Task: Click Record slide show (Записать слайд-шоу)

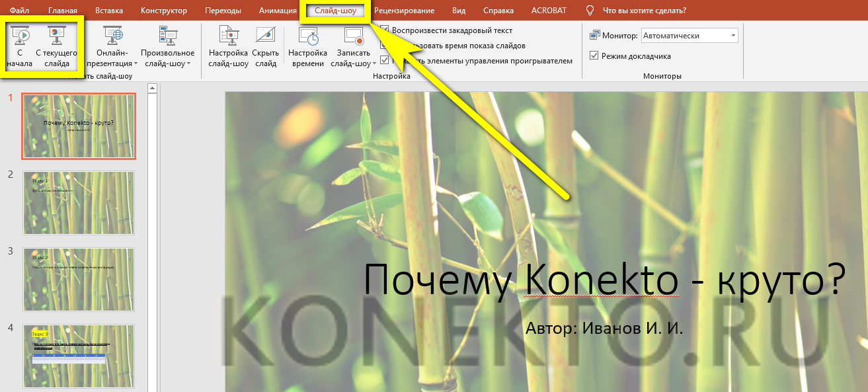Action: point(354,46)
